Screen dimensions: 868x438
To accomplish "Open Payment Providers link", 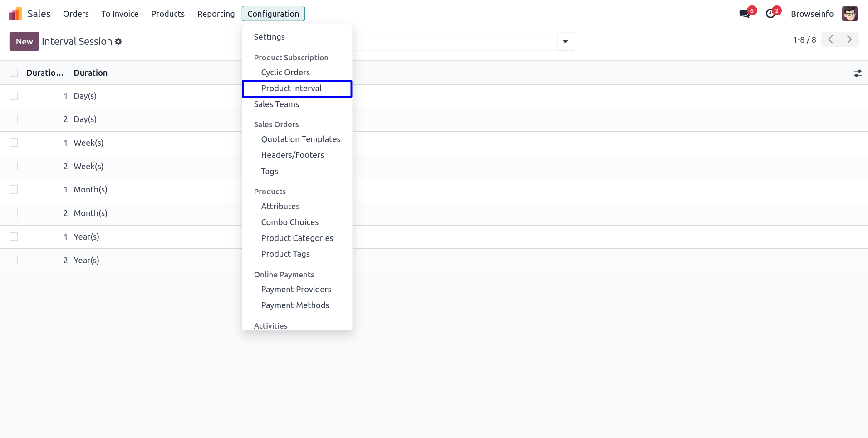I will (x=296, y=290).
